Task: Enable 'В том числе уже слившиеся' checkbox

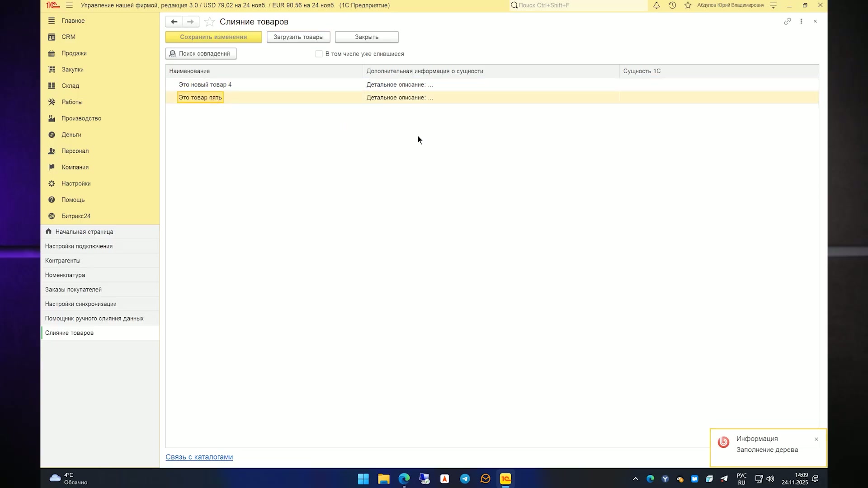Action: [x=319, y=54]
